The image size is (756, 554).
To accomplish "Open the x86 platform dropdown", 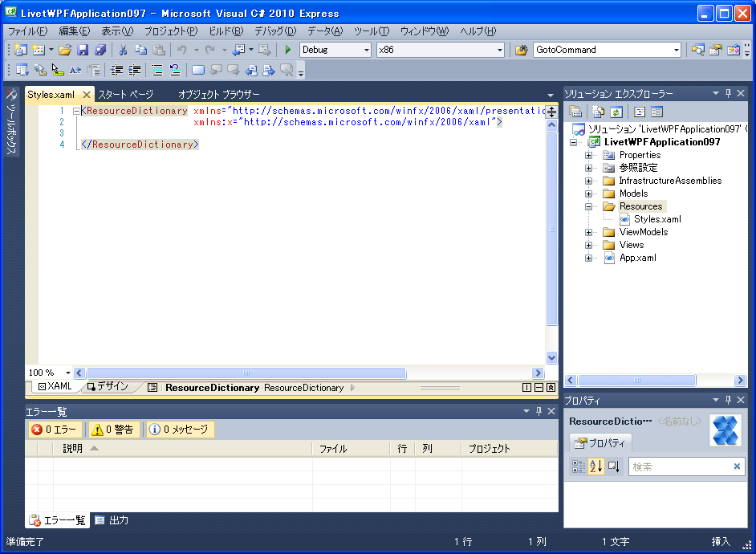I will (x=499, y=50).
